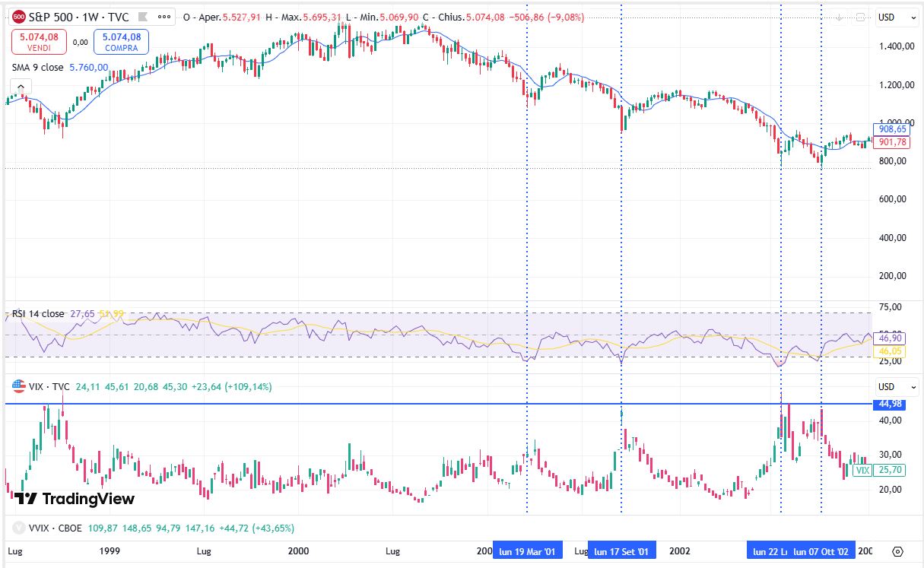Click the min price value 5.069,90
The height and width of the screenshot is (568, 924).
click(x=401, y=16)
